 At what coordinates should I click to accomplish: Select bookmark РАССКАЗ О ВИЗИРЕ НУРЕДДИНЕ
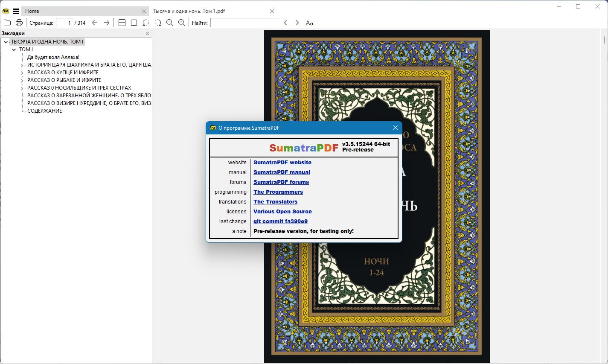[89, 103]
